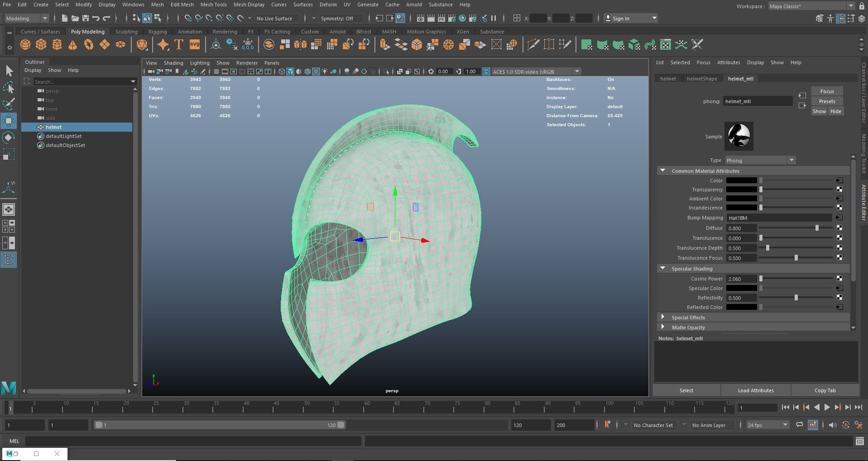Activate the Scale tool in the toolbox
The height and width of the screenshot is (461, 868).
[9, 154]
